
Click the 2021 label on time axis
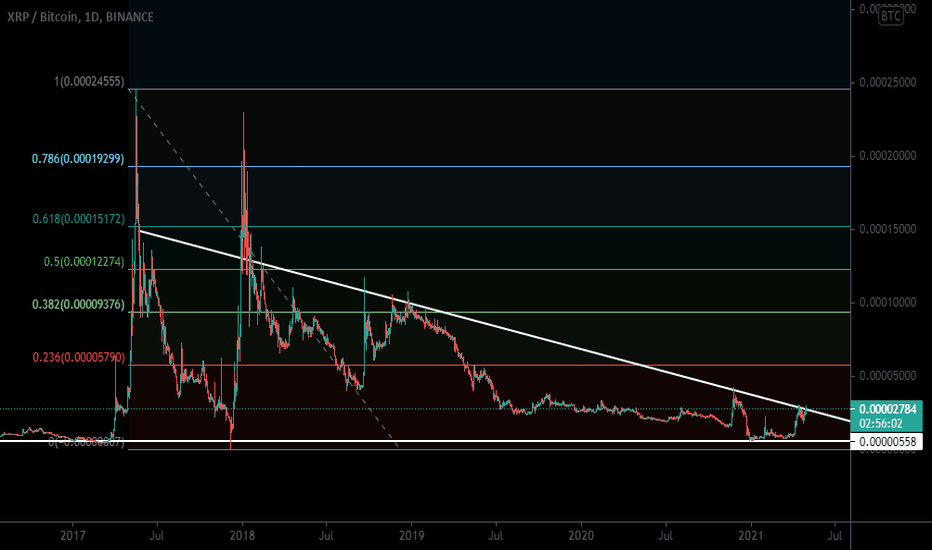pos(750,536)
